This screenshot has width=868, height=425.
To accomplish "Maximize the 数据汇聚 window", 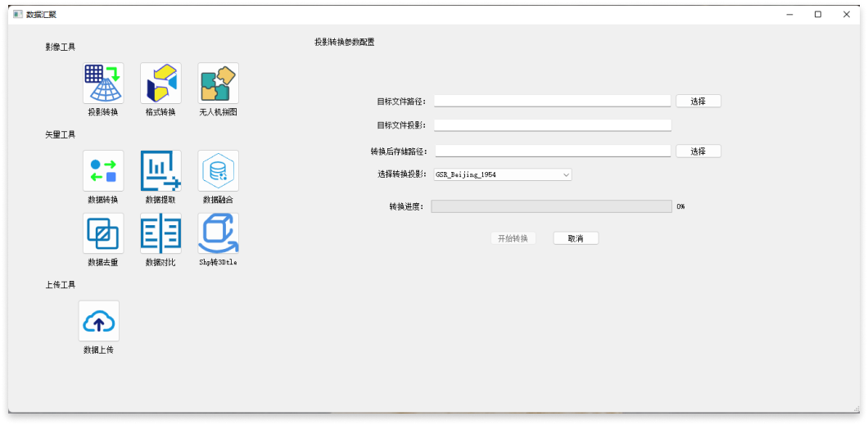I will (x=817, y=14).
